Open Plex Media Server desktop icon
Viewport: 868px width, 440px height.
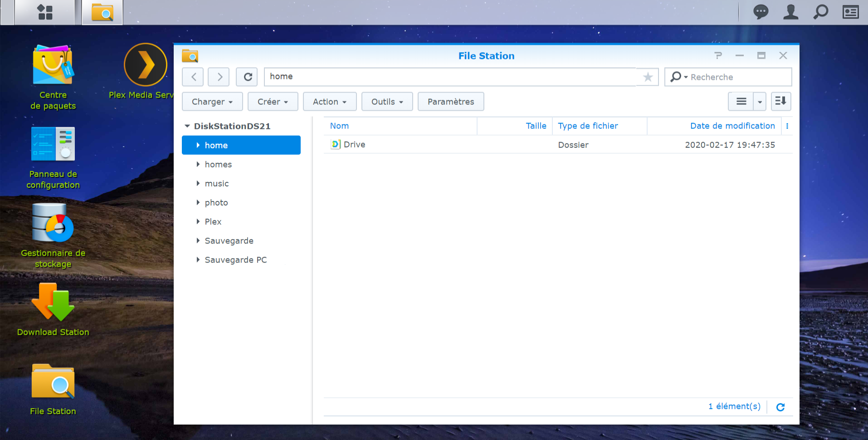point(146,65)
